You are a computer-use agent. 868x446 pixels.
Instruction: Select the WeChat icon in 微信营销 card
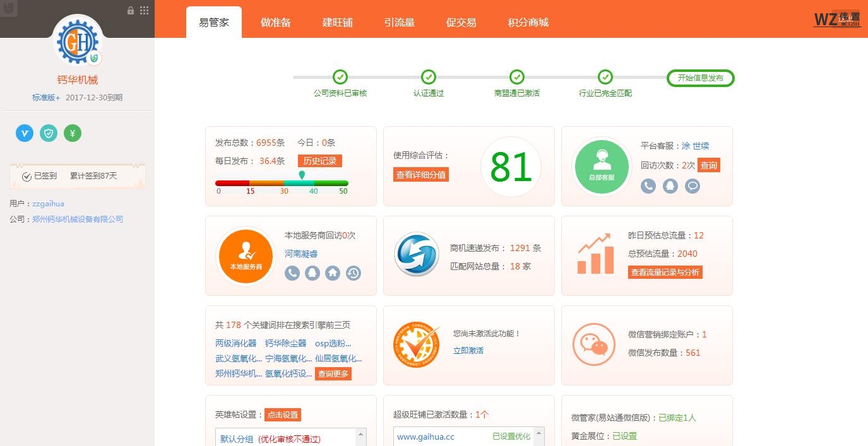coord(593,344)
